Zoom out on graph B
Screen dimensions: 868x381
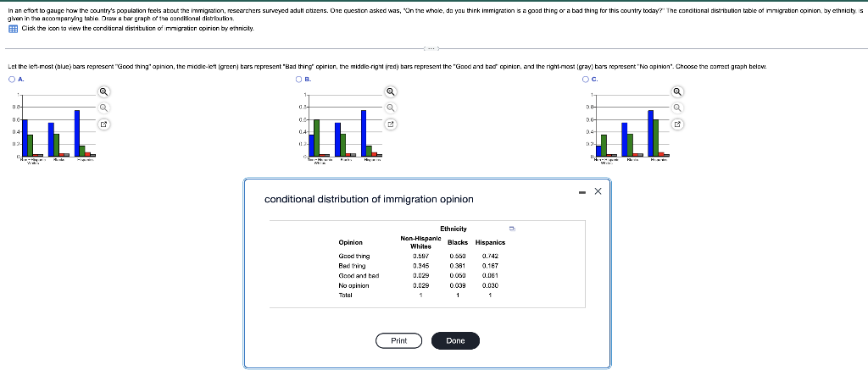pos(390,108)
